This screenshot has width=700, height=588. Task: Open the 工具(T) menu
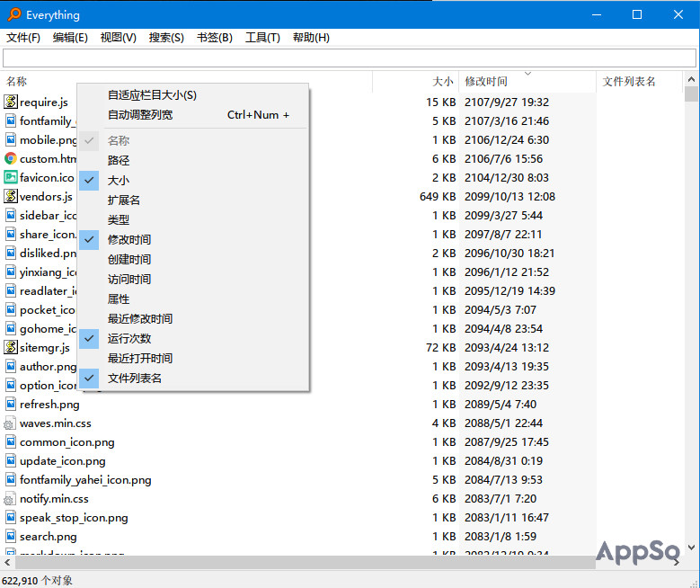[x=262, y=38]
